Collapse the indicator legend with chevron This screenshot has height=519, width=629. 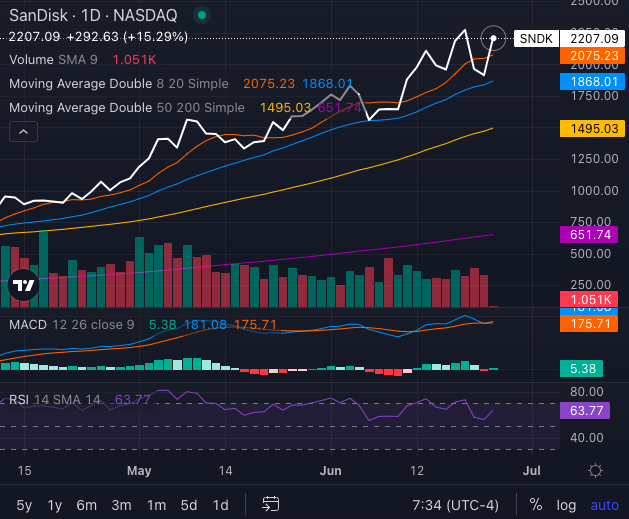(x=24, y=132)
